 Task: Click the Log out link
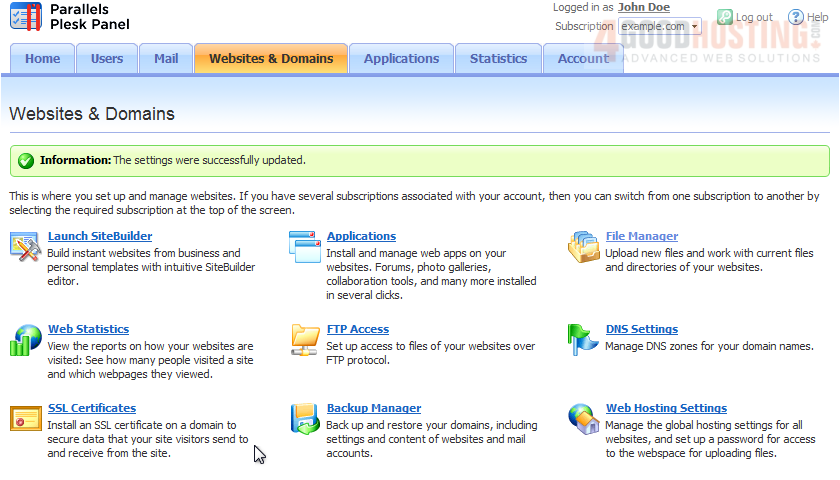click(753, 17)
